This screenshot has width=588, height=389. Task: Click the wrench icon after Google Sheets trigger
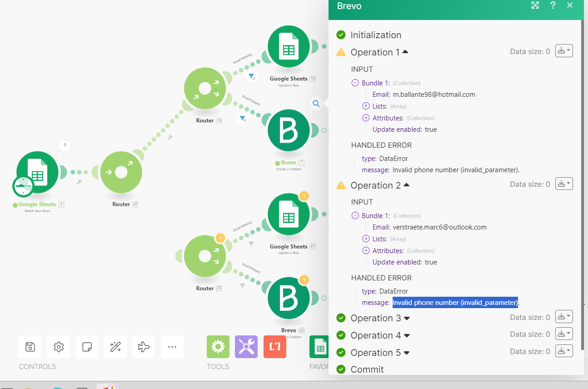point(79,182)
